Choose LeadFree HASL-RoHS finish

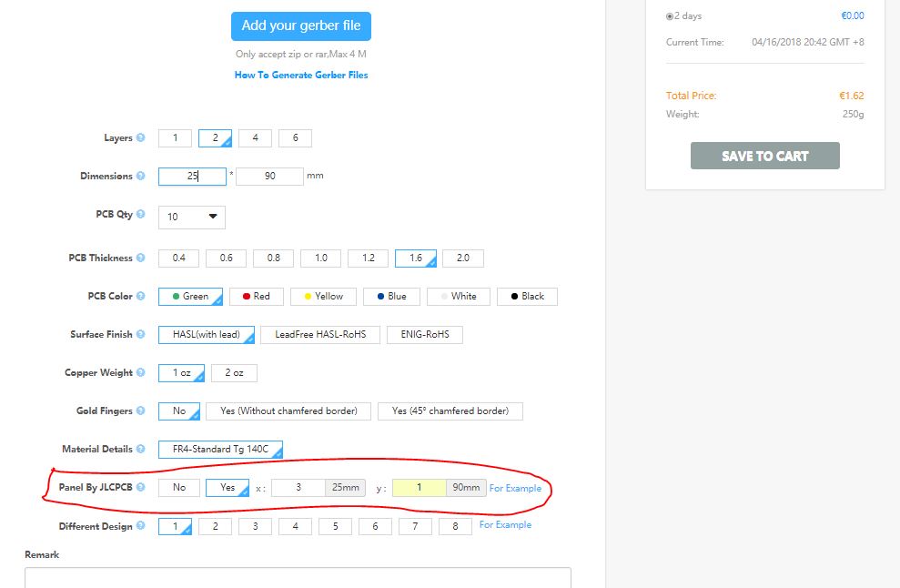pyautogui.click(x=320, y=335)
